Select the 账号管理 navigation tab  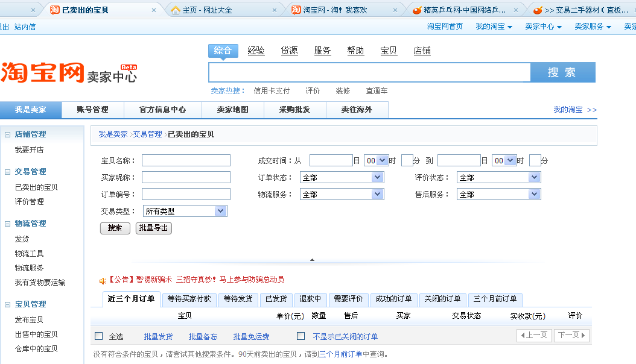92,110
